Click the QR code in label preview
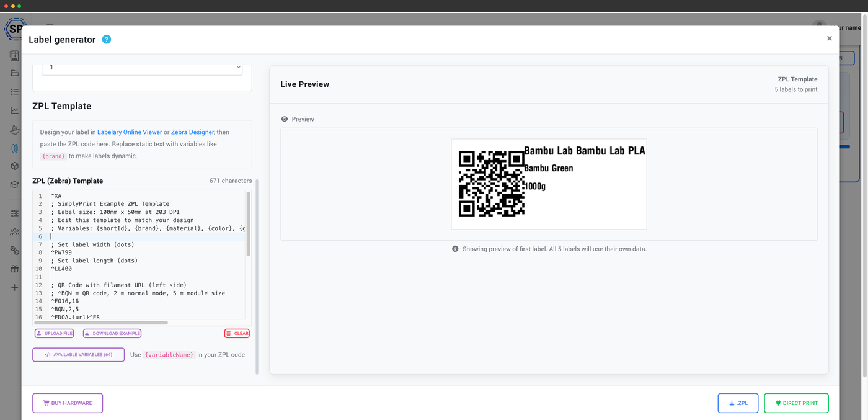The width and height of the screenshot is (868, 420). point(492,184)
